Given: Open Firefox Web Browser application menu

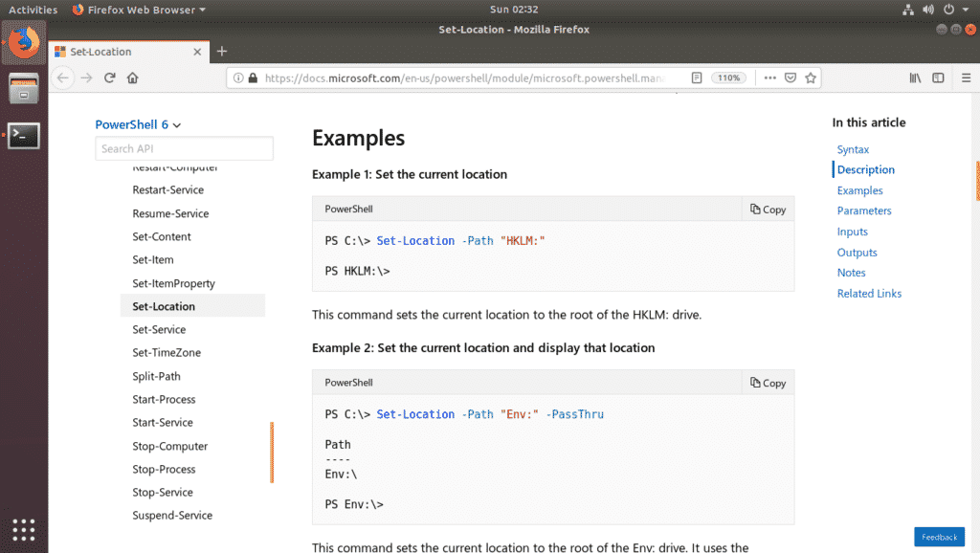Looking at the screenshot, I should pyautogui.click(x=139, y=10).
